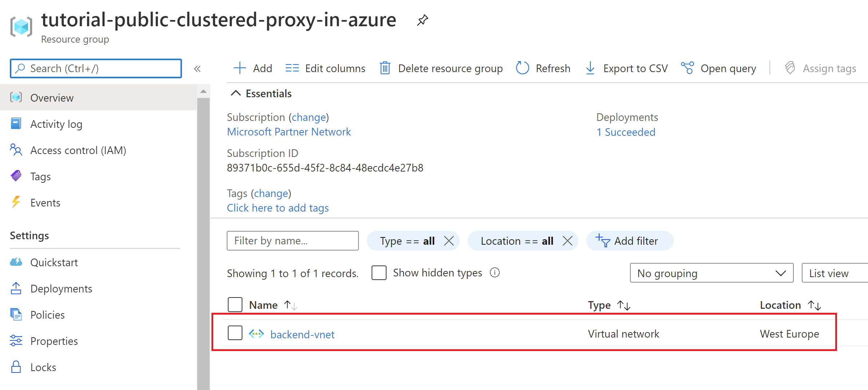Viewport: 868px width, 390px height.
Task: Select the backend-vnet row checkbox
Action: [x=235, y=332]
